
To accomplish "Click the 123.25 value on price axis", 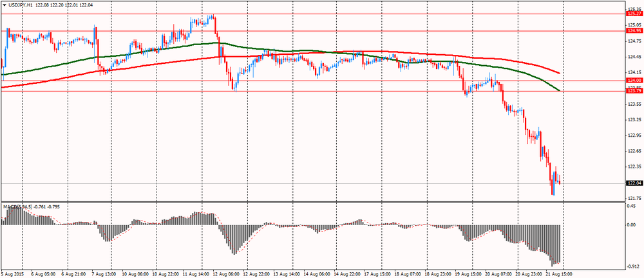I will coord(634,120).
